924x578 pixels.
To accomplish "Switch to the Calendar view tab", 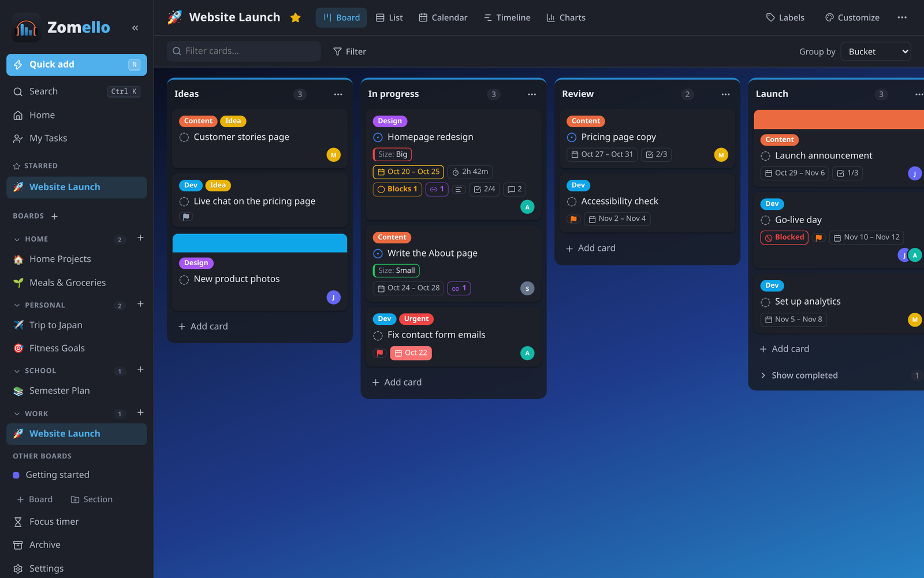I will coord(443,17).
